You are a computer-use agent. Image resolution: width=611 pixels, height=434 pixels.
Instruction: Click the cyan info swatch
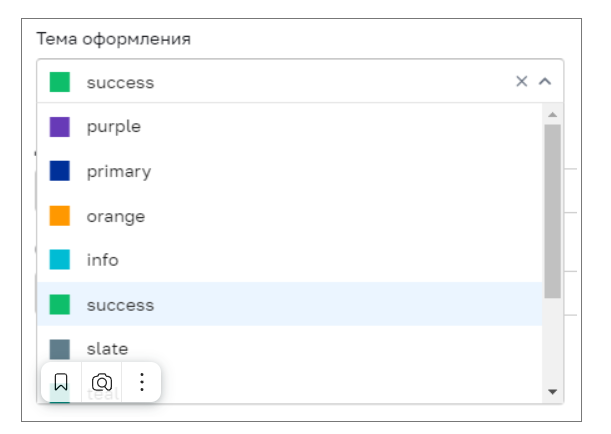(x=60, y=260)
